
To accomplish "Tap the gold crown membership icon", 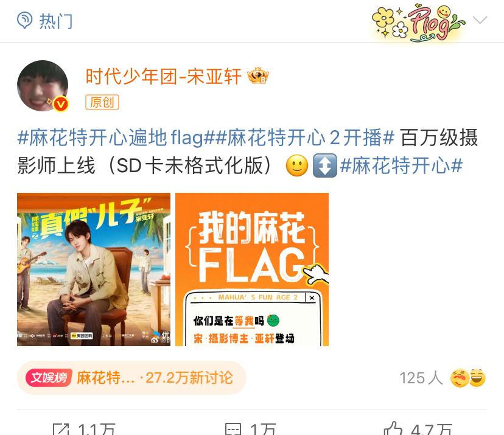I will [x=258, y=76].
